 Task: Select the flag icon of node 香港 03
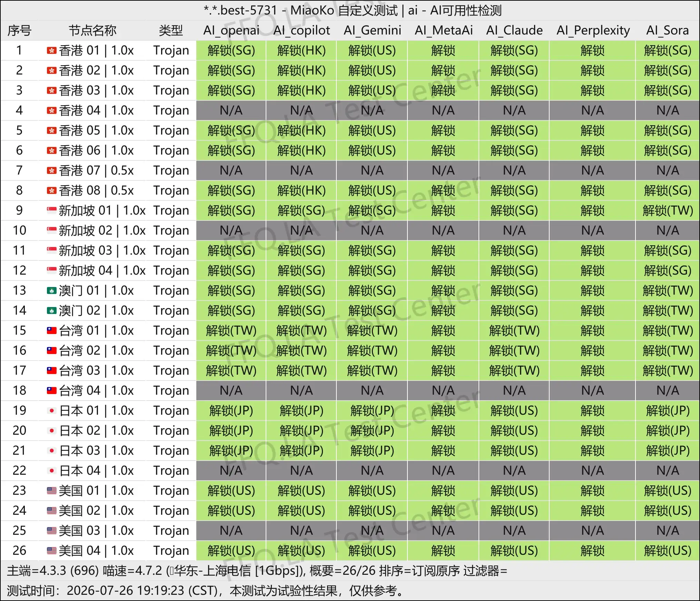[51, 91]
